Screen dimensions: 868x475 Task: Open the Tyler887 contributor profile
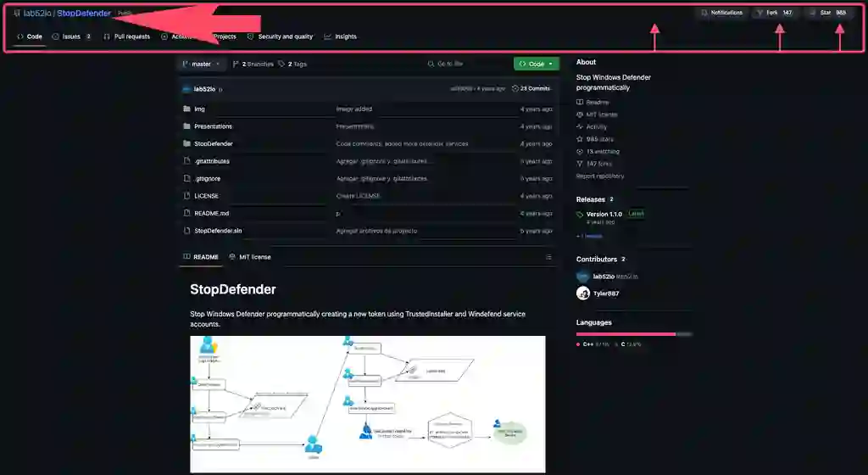coord(606,293)
